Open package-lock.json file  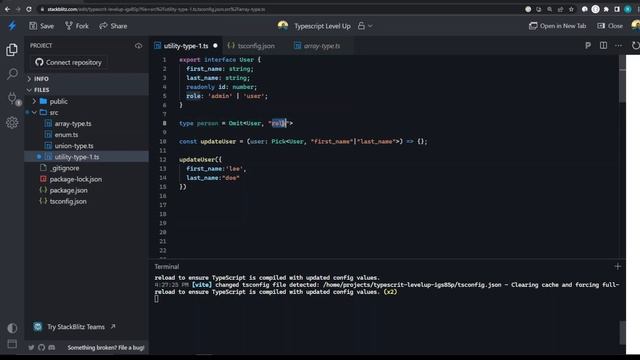click(x=86, y=179)
